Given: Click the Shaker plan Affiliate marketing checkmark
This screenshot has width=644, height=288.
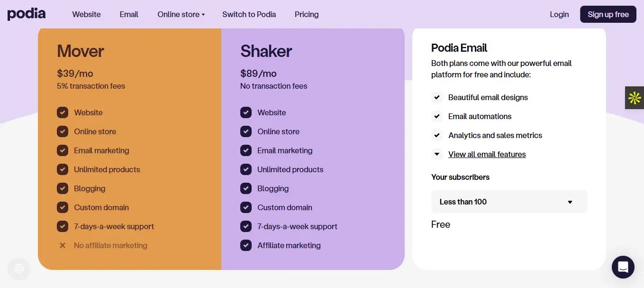Looking at the screenshot, I should (246, 245).
